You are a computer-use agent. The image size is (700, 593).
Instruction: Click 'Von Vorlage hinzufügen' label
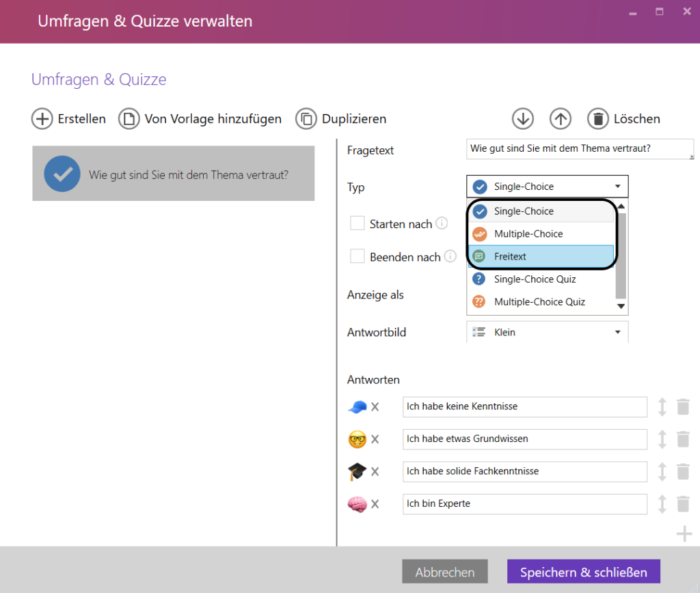pyautogui.click(x=213, y=119)
